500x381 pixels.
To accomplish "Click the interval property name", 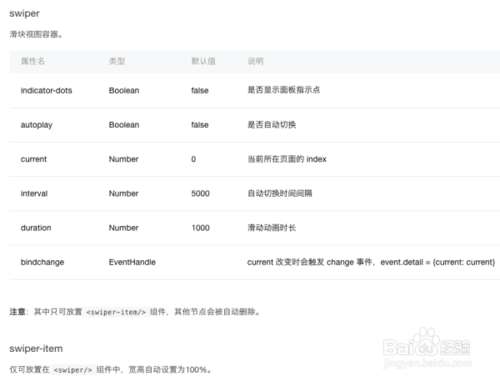I will [x=34, y=193].
